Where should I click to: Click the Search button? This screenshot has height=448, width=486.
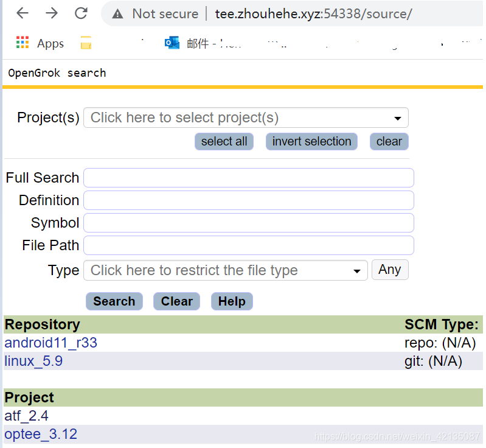[114, 301]
